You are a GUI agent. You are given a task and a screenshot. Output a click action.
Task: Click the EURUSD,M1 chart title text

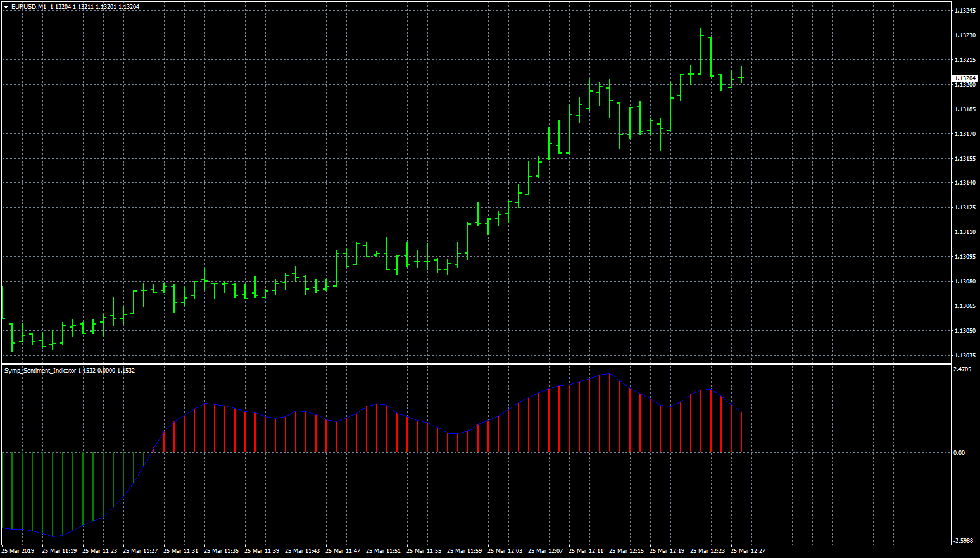pyautogui.click(x=28, y=7)
